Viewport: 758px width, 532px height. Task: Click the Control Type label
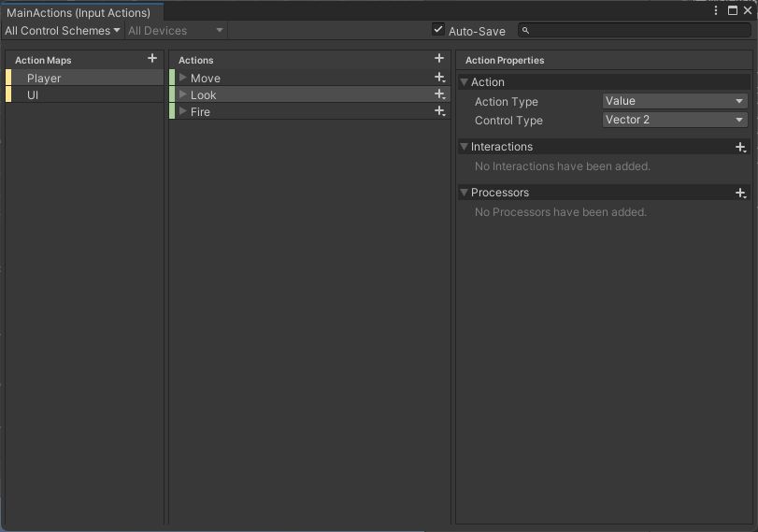tap(508, 121)
